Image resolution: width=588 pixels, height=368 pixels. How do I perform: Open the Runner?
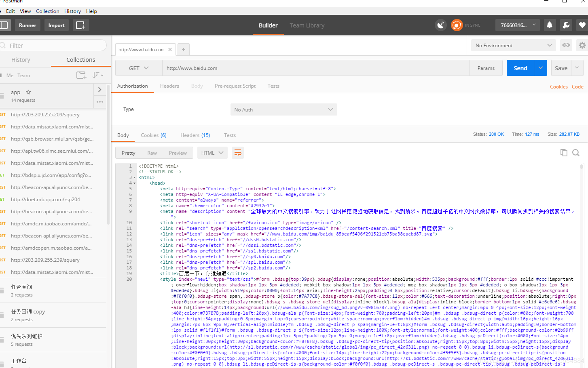coord(27,25)
